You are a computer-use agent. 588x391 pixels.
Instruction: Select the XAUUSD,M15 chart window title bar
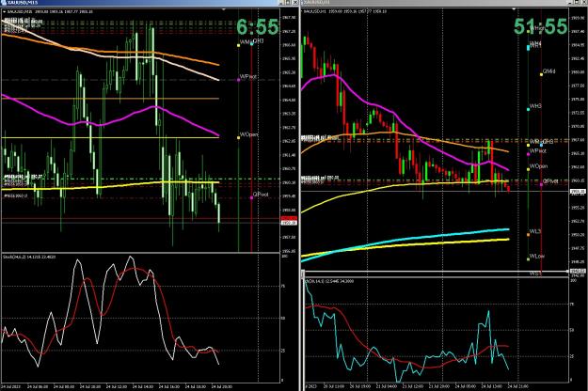150,2
